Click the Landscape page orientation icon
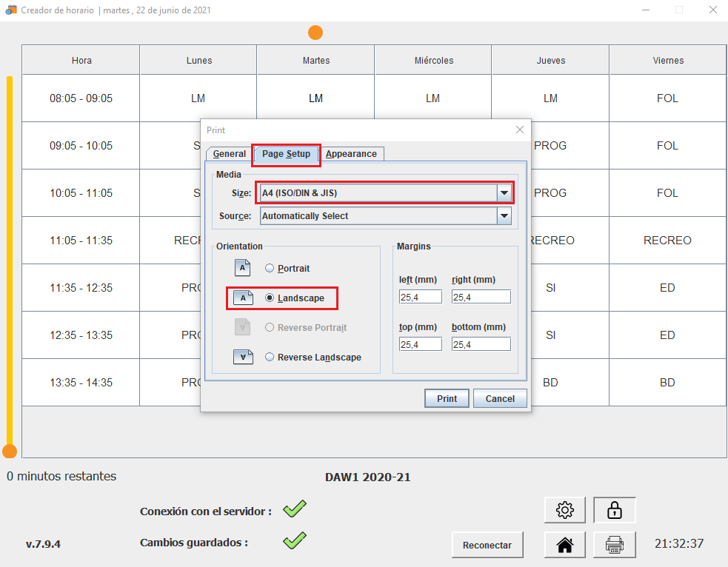The width and height of the screenshot is (728, 567). 243,298
